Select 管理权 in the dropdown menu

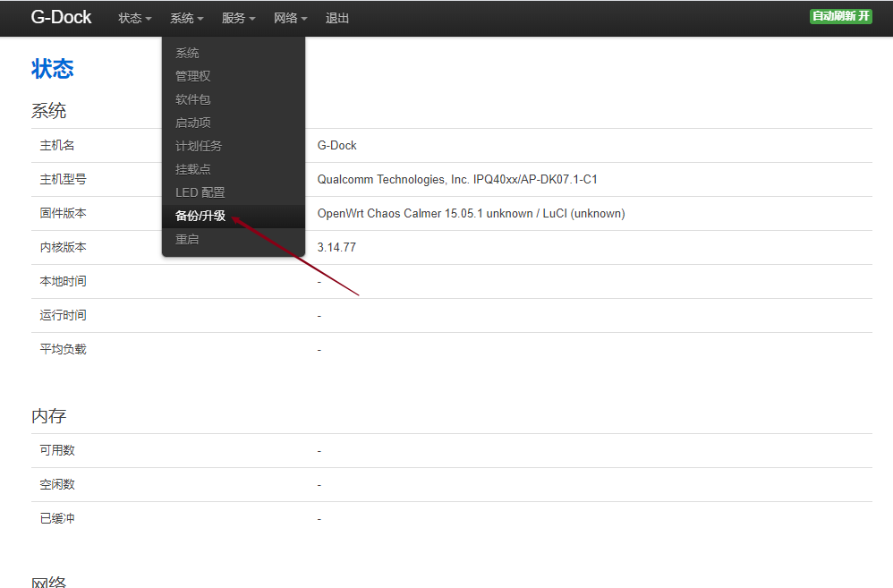(234, 76)
